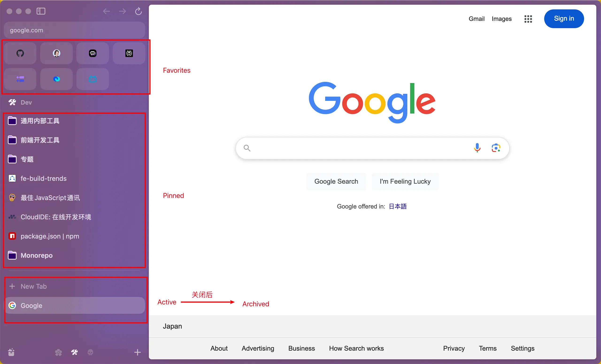601x364 pixels.
Task: Expand the 前端开发工具 folder
Action: 40,140
